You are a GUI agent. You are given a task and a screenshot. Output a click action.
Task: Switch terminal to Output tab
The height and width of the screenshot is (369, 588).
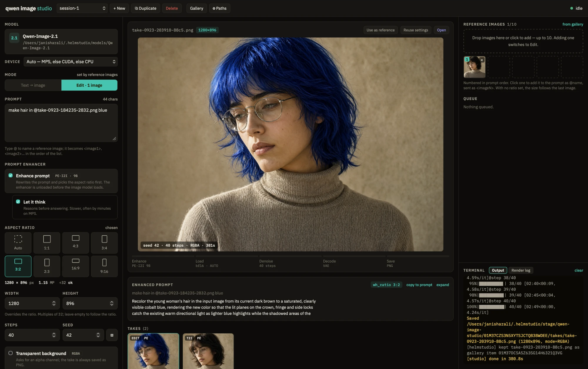click(x=498, y=270)
